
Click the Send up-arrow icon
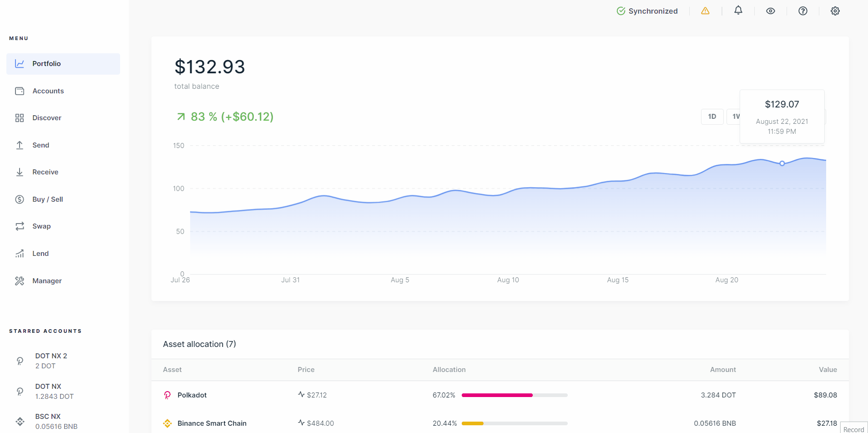[x=20, y=145]
